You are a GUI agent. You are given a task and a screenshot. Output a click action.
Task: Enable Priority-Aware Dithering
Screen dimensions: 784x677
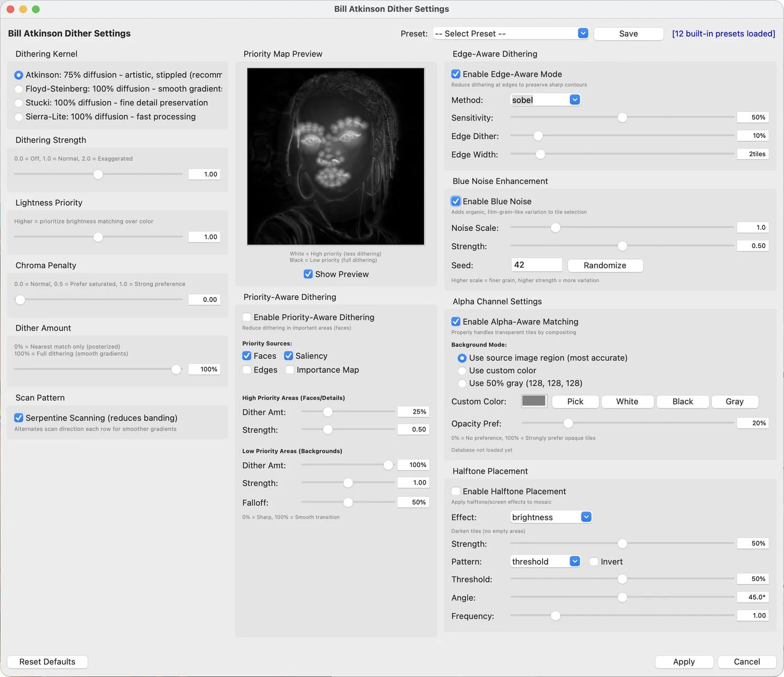(x=247, y=317)
